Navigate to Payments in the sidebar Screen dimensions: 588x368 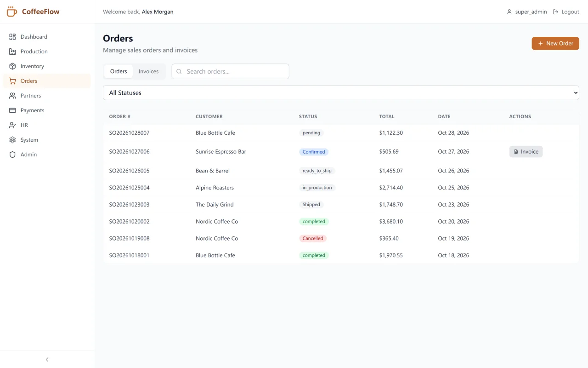47,110
